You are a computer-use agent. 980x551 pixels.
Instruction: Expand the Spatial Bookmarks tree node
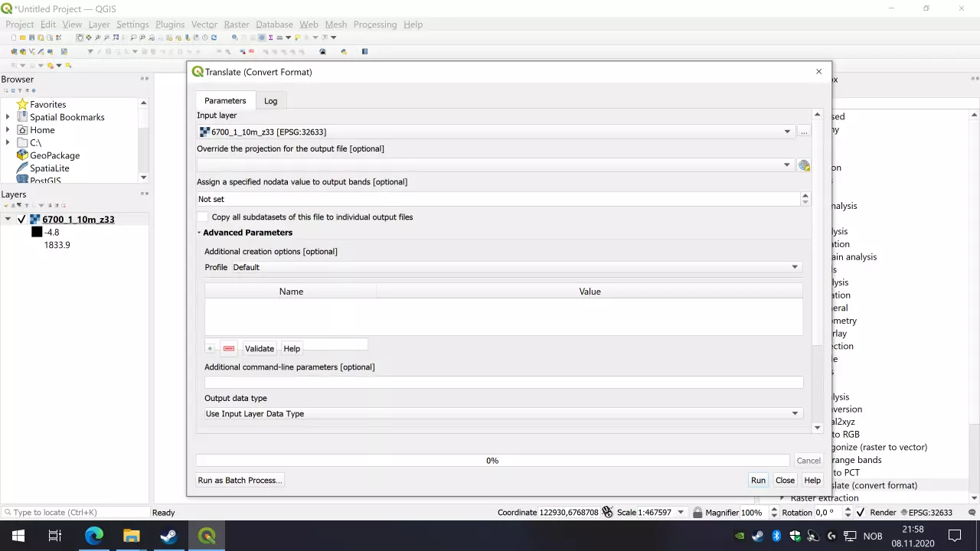8,117
